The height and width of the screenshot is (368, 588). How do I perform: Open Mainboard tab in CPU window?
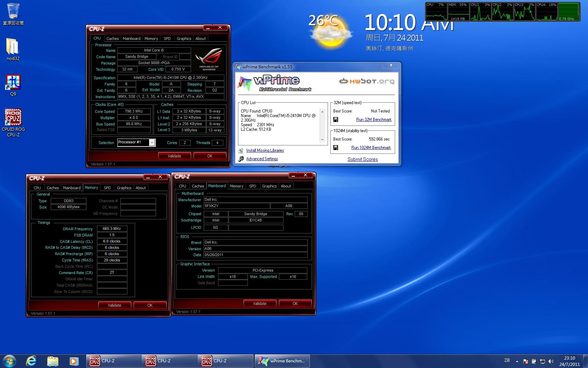[x=132, y=39]
